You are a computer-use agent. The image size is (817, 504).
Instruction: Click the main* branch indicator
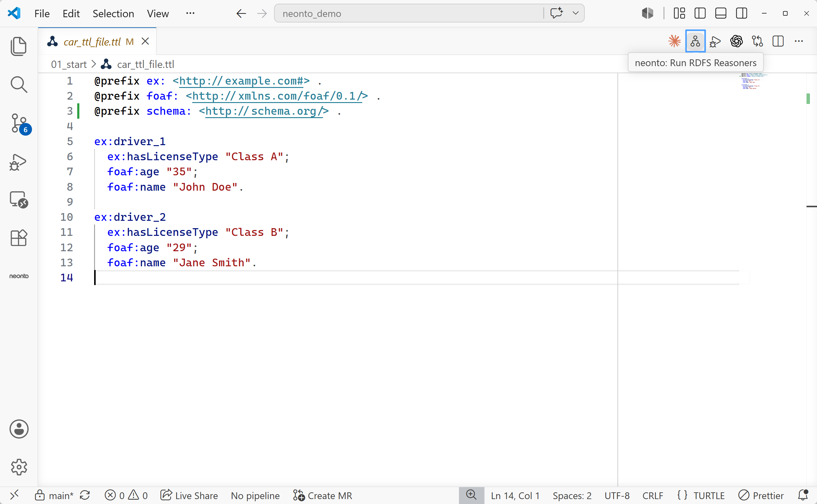[x=54, y=496]
